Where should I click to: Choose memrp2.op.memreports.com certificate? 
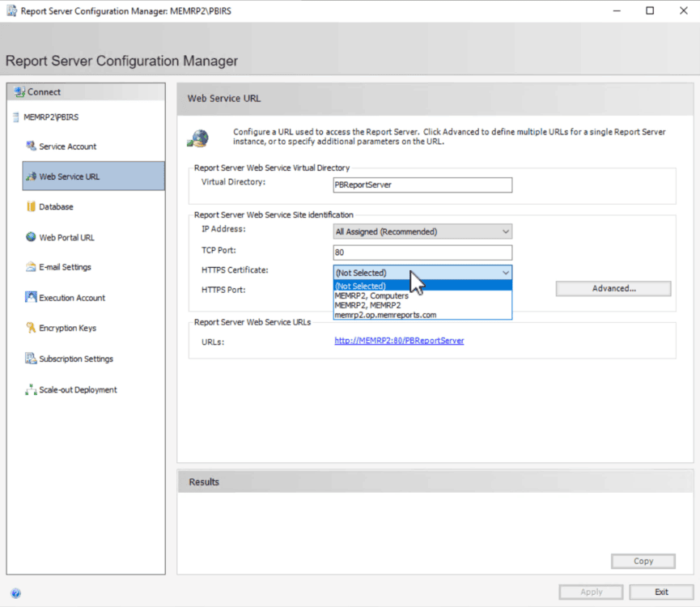[x=422, y=315]
